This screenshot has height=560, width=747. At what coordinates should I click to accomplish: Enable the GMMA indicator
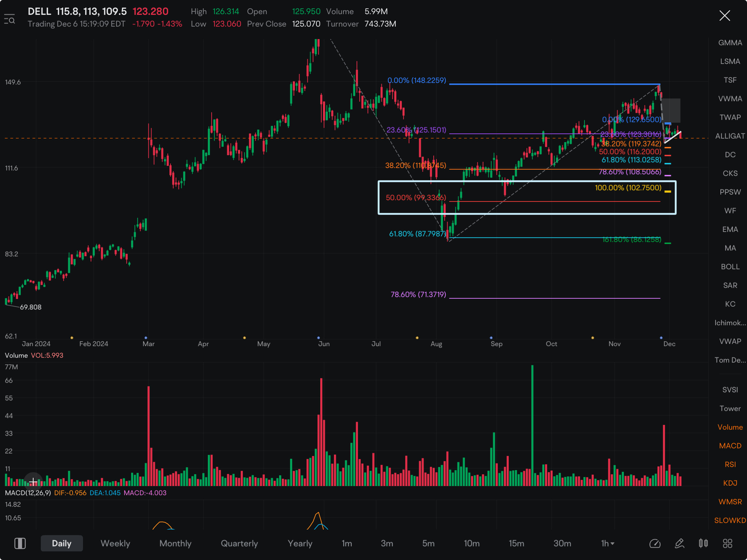[730, 43]
